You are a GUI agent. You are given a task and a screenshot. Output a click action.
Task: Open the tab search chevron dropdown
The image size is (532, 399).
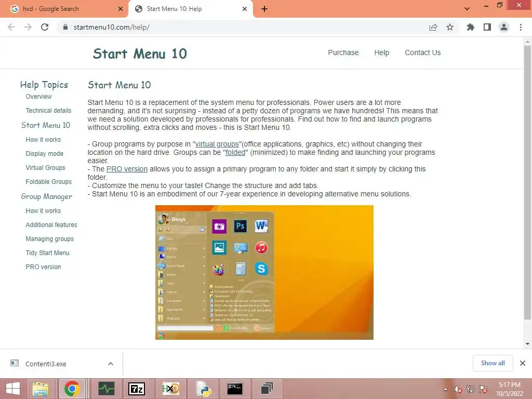[467, 9]
